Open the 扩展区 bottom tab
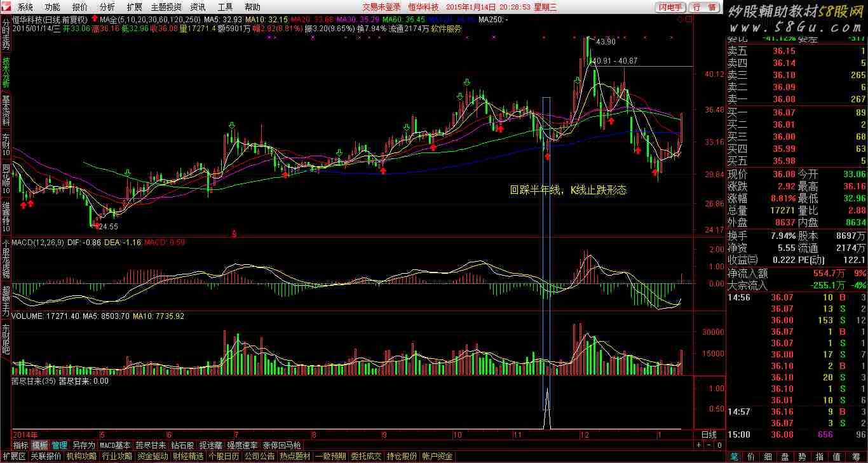 (13, 456)
